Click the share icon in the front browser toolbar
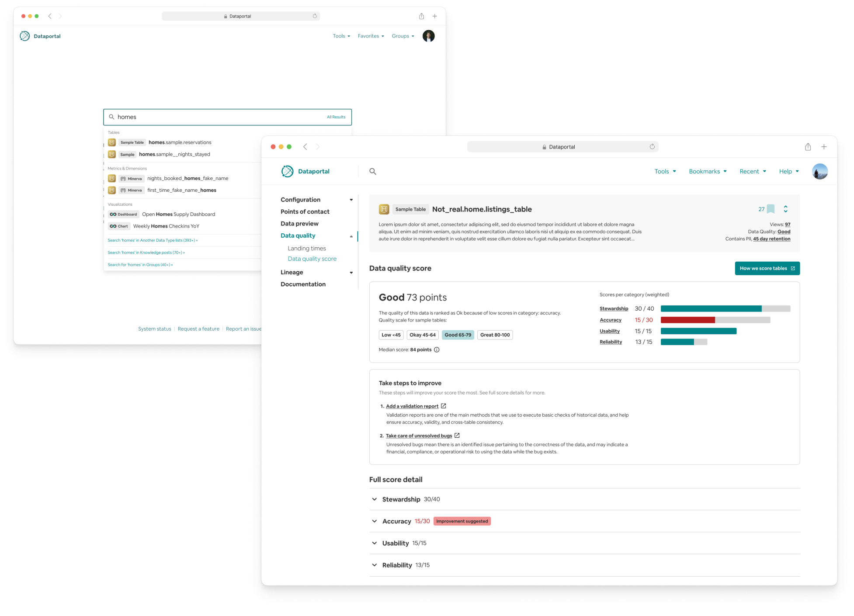Viewport: 854px width, 616px height. [808, 147]
